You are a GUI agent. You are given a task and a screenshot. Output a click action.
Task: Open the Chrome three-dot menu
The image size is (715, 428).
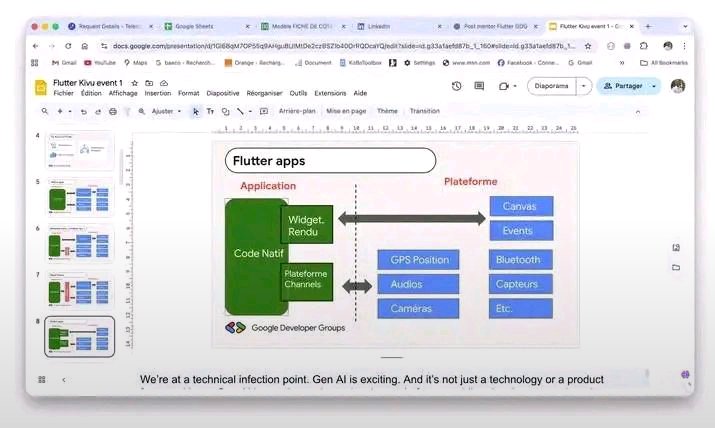tap(684, 46)
